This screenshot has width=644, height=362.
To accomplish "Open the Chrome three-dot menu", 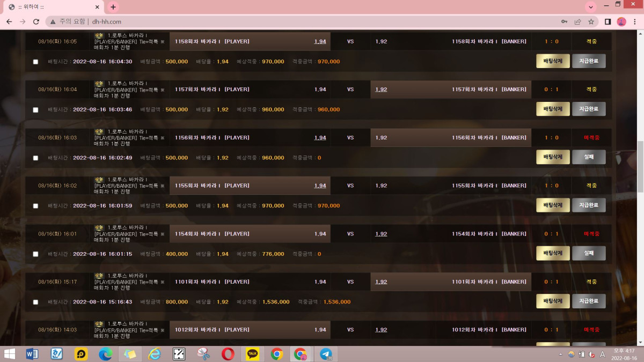I will click(635, 21).
